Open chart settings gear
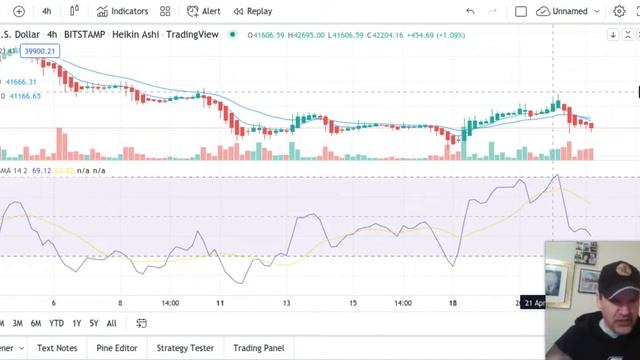Viewport: 640px width, 360px height. click(619, 11)
